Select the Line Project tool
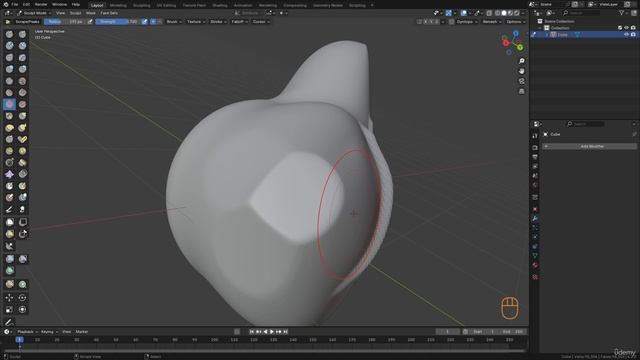Screen dimensions: 640x360 click(9, 246)
